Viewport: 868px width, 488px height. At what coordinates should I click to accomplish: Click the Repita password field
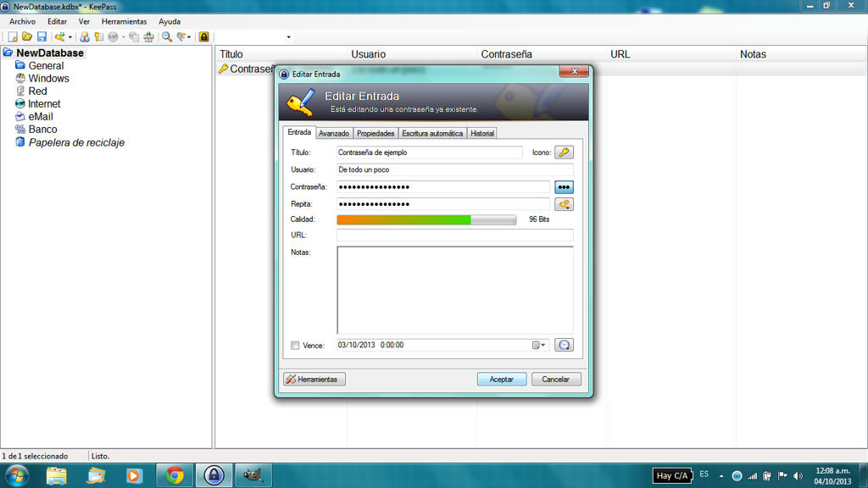pos(442,204)
